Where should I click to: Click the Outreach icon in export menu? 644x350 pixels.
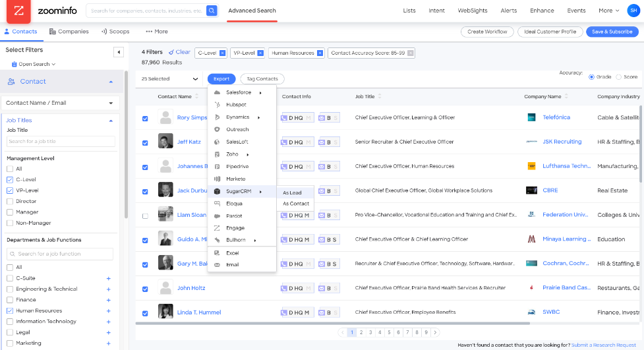coord(218,129)
